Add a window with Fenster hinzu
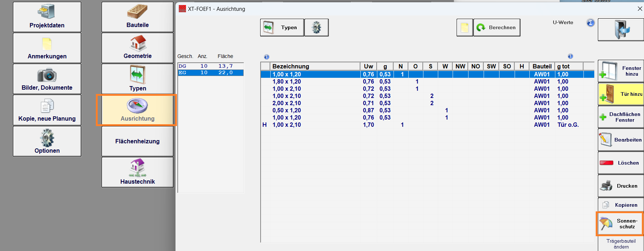Image resolution: width=644 pixels, height=251 pixels. pos(621,71)
